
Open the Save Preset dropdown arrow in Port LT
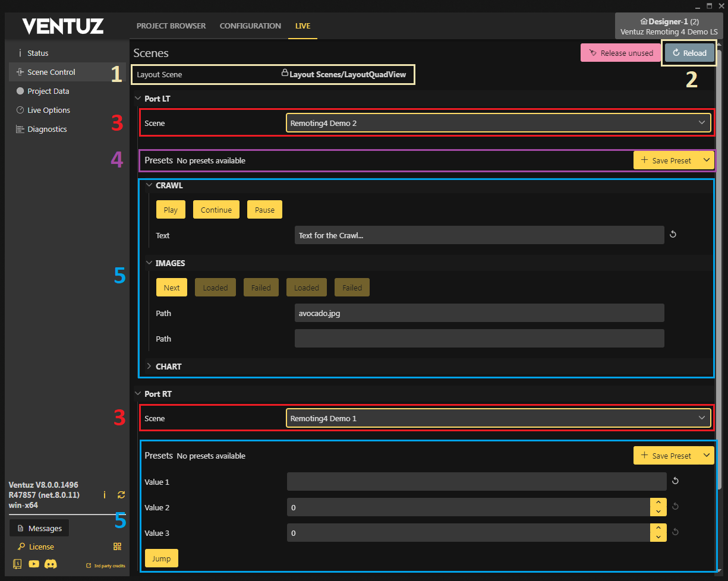[x=706, y=160]
